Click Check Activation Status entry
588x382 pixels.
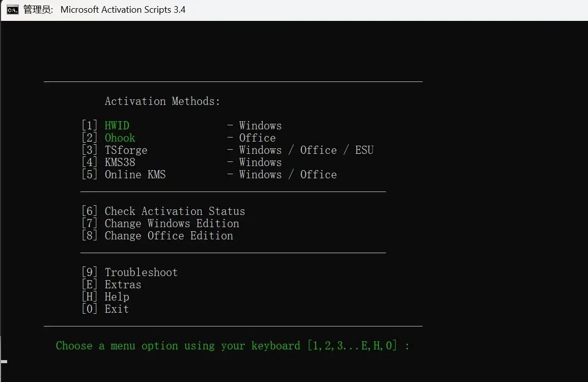point(175,211)
